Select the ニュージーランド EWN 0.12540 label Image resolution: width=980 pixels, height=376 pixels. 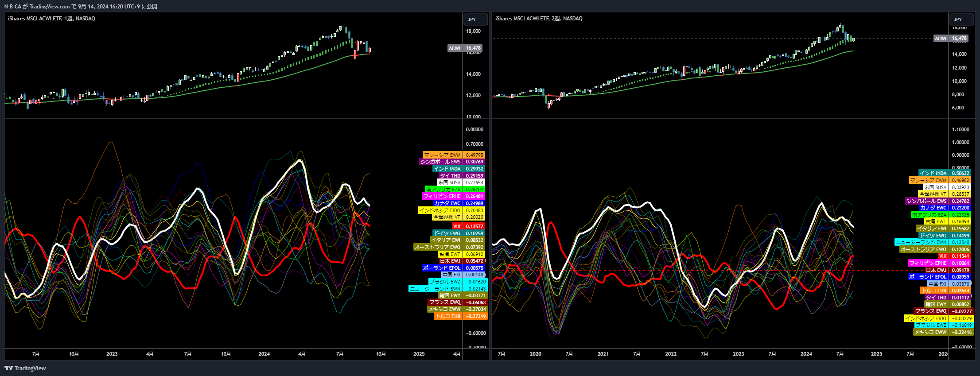click(933, 242)
